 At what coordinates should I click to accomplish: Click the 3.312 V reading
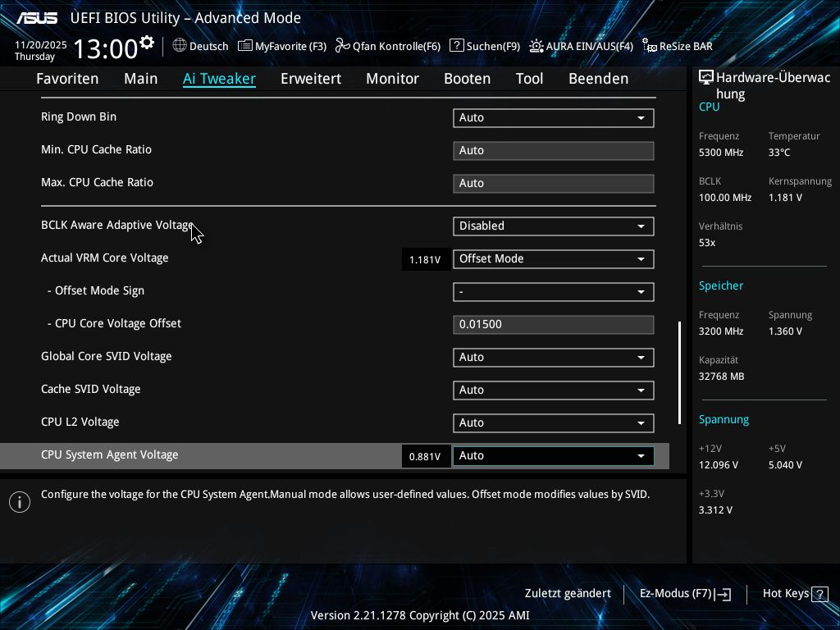point(715,510)
